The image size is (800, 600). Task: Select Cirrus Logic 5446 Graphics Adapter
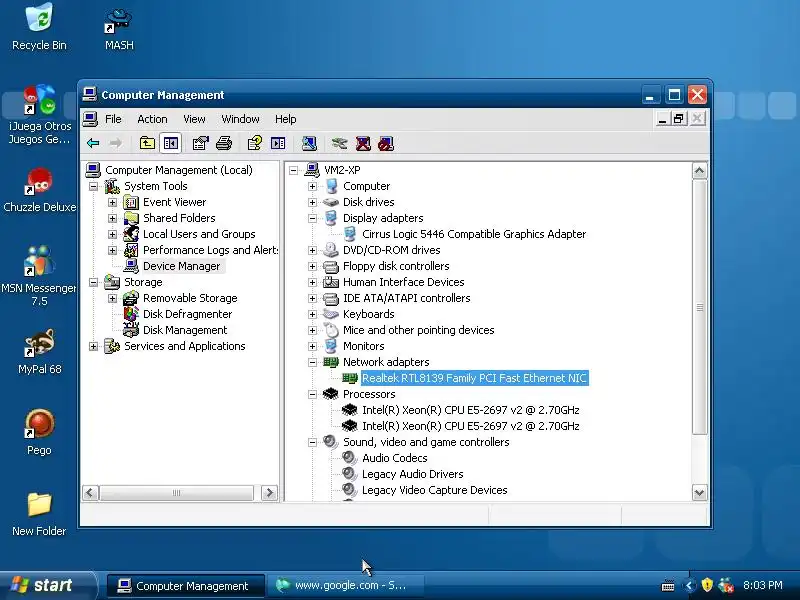(x=474, y=234)
